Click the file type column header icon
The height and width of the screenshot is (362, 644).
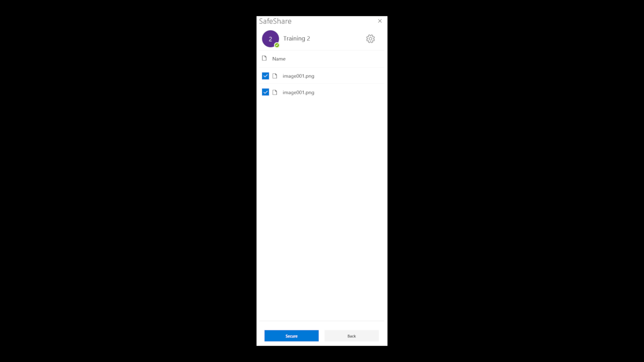pyautogui.click(x=264, y=58)
